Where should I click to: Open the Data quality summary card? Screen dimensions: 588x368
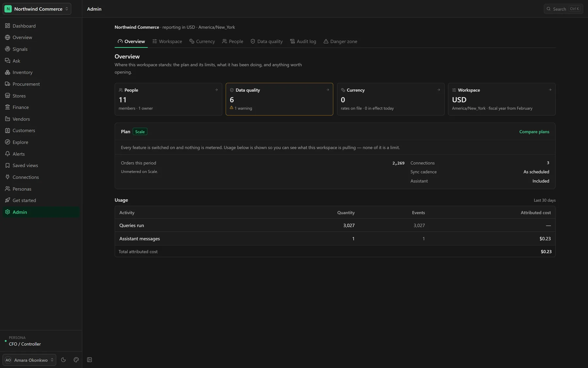pyautogui.click(x=279, y=99)
